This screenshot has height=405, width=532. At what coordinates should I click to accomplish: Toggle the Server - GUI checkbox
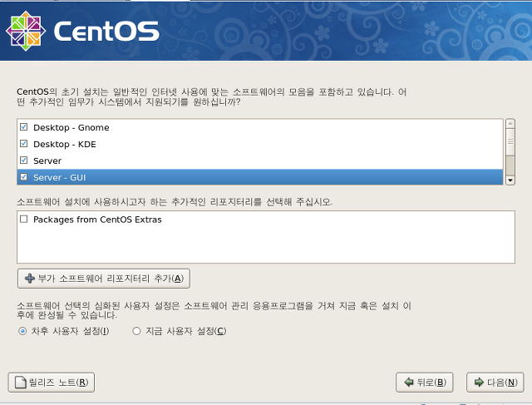(24, 177)
